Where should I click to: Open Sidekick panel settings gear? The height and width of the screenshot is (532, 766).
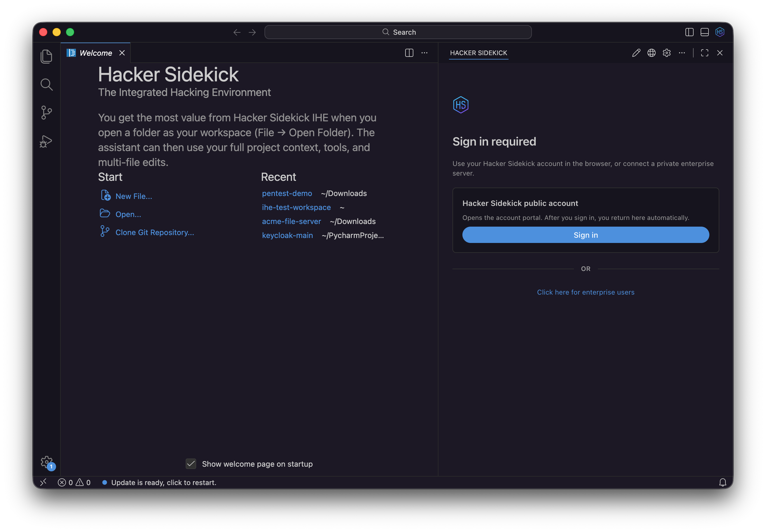[666, 53]
